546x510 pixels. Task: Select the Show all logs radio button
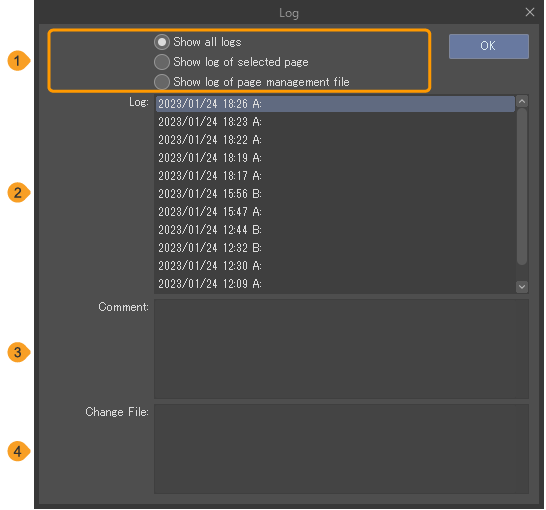pos(162,42)
